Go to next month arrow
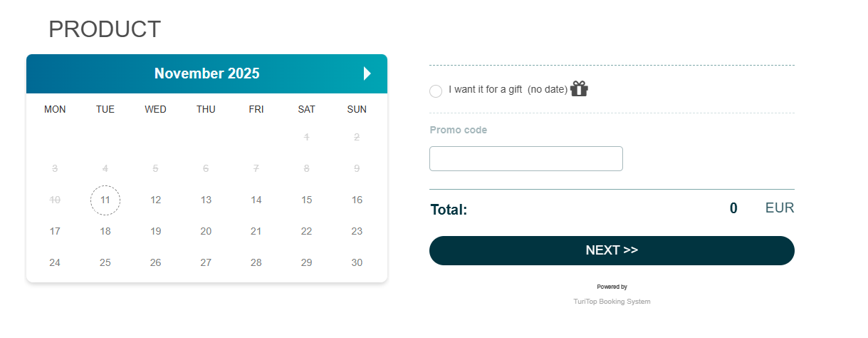Viewport: 868px width, 338px height. point(367,73)
